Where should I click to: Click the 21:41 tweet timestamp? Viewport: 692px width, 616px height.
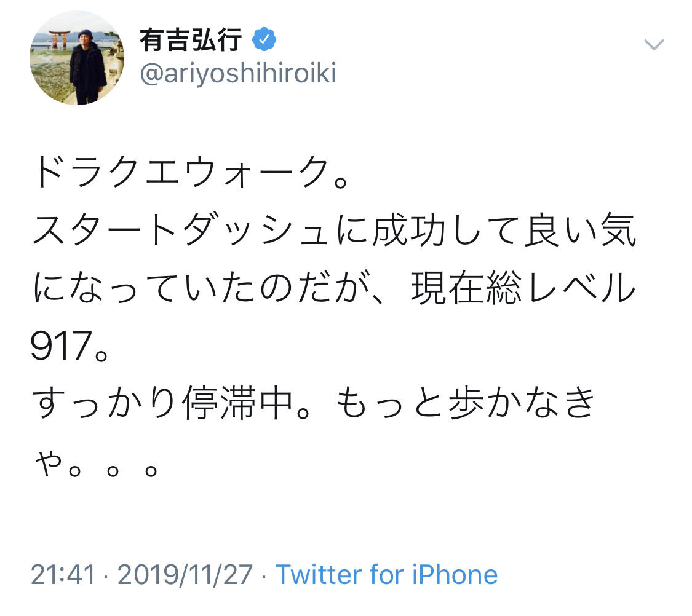[63, 575]
